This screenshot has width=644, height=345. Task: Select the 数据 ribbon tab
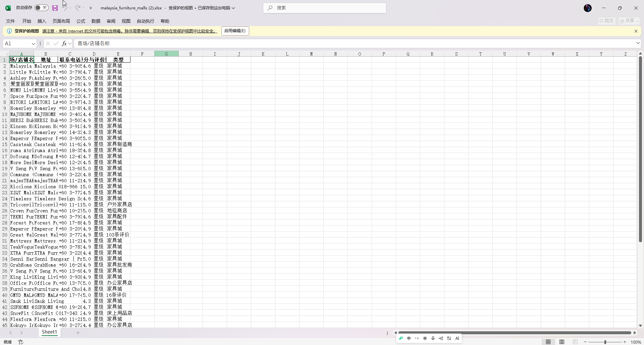[96, 21]
